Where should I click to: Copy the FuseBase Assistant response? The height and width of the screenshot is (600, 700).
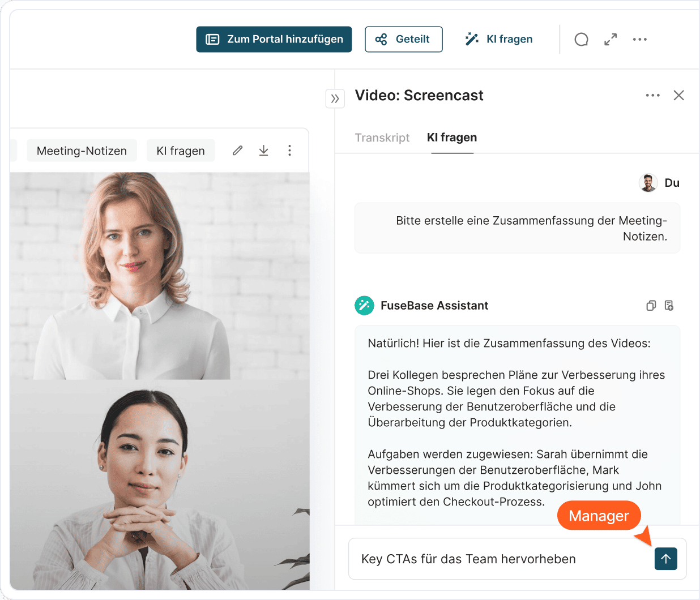pos(651,306)
